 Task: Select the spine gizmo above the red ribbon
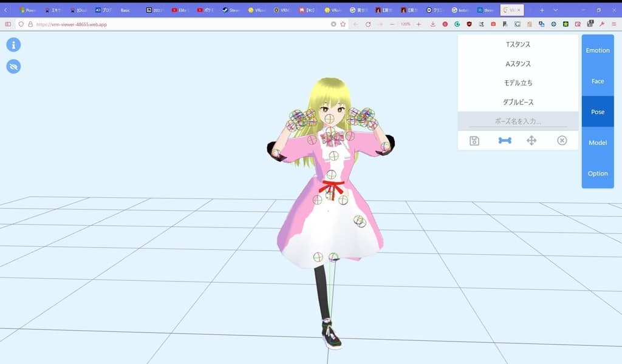click(332, 174)
